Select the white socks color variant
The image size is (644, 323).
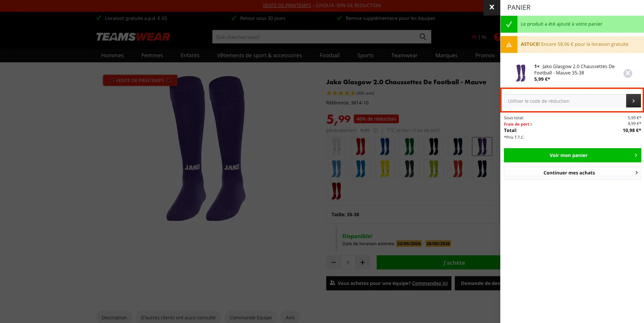point(336,147)
